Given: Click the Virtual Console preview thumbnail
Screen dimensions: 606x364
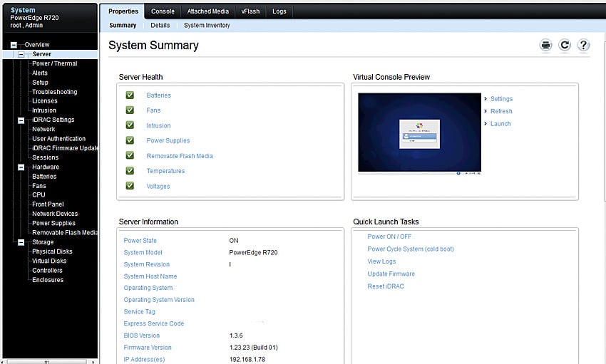Looking at the screenshot, I should coord(419,132).
